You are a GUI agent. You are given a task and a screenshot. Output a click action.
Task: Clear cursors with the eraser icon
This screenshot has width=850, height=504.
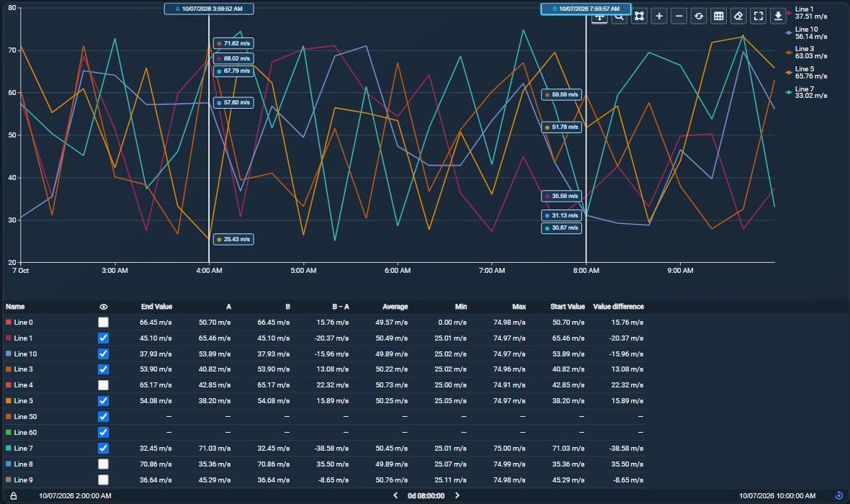pyautogui.click(x=738, y=17)
